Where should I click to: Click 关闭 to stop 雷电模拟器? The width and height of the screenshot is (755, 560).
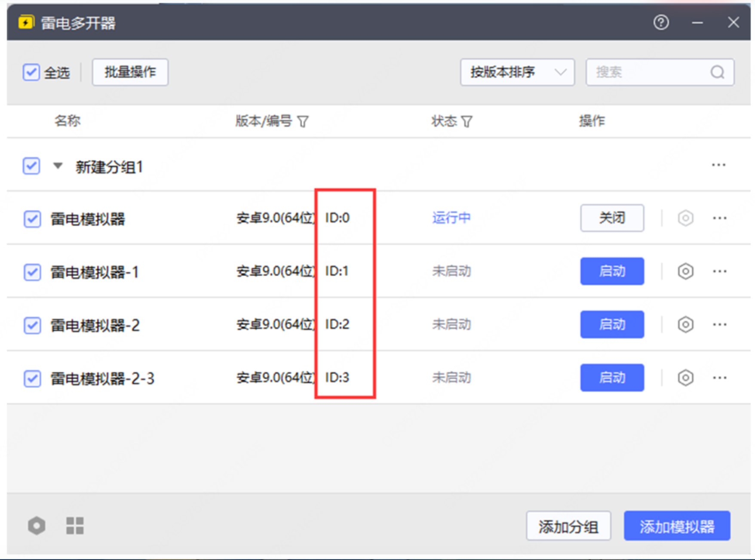612,218
